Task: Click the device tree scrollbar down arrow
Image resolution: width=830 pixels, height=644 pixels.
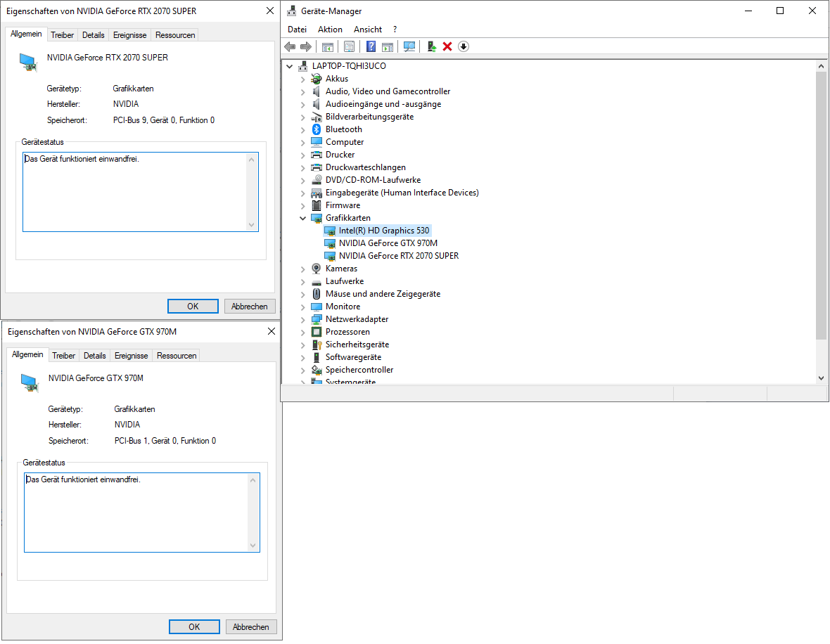Action: click(x=821, y=378)
